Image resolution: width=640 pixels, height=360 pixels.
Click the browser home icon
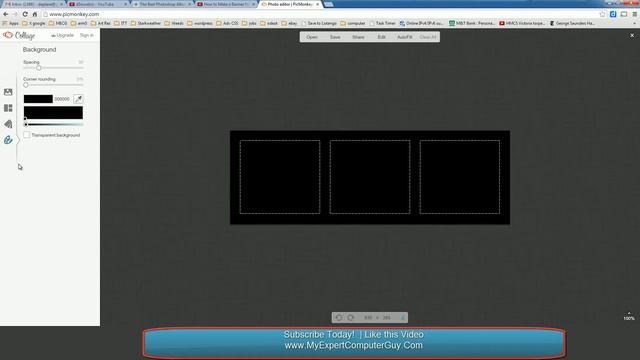point(35,14)
